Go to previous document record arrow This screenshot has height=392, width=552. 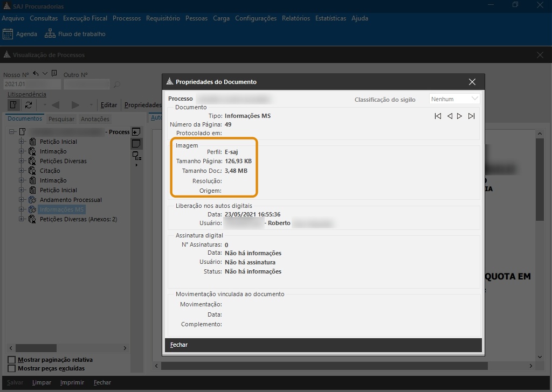pos(449,116)
